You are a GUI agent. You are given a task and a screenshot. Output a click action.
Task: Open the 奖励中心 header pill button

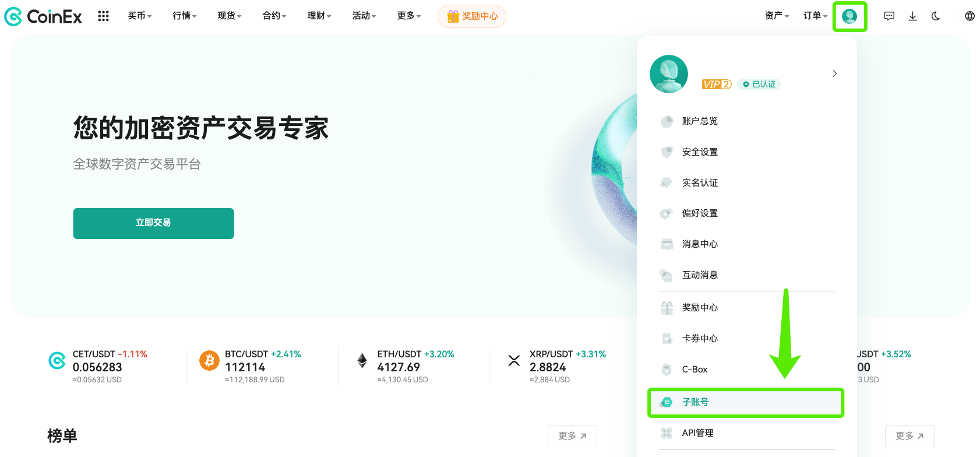[x=472, y=16]
